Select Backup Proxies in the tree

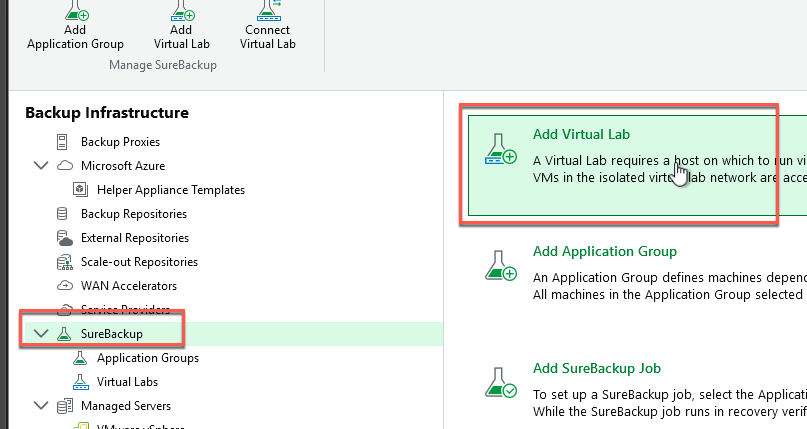tap(120, 142)
